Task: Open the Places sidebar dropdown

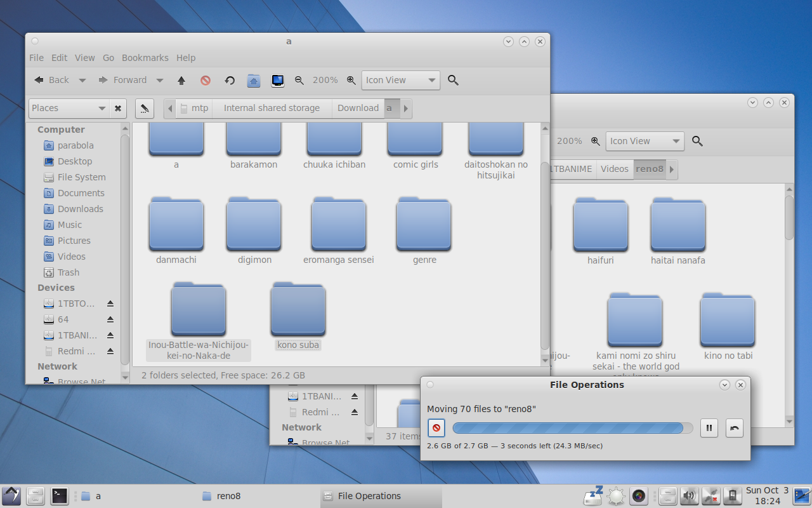Action: [x=69, y=108]
